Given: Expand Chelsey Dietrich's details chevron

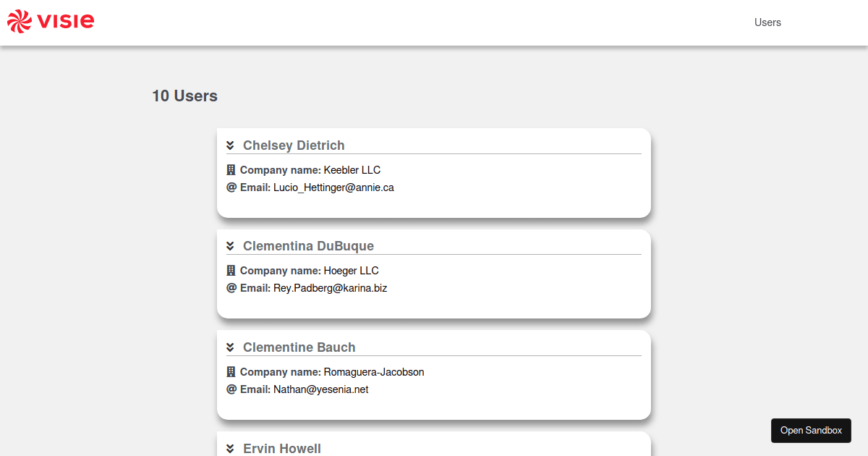Looking at the screenshot, I should [230, 145].
